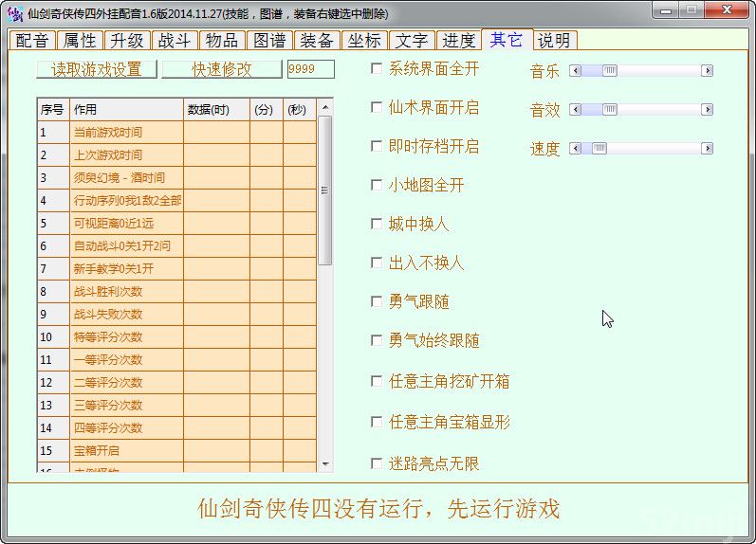Click the app icon in title bar
The width and height of the screenshot is (756, 544).
pos(14,13)
